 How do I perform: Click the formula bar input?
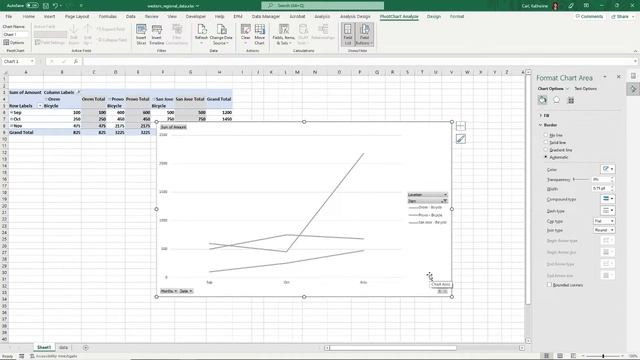coord(359,61)
